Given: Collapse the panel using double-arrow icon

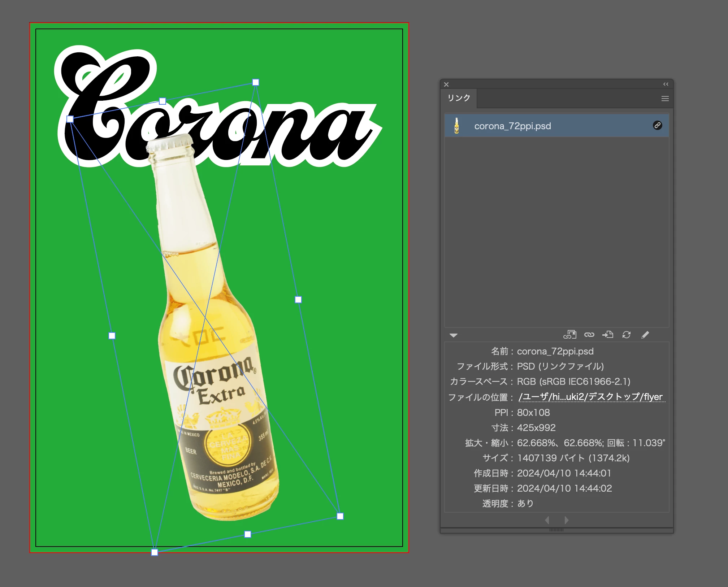Looking at the screenshot, I should tap(666, 84).
